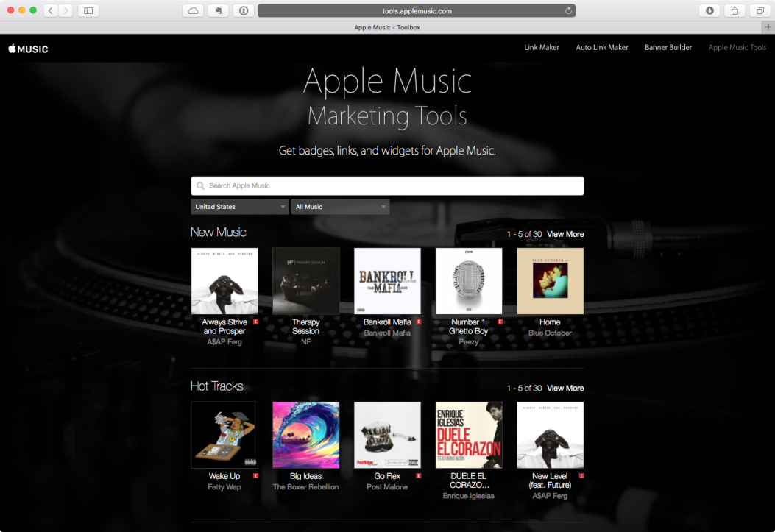
Task: Open Duele El Corazon artwork
Action: (x=469, y=435)
